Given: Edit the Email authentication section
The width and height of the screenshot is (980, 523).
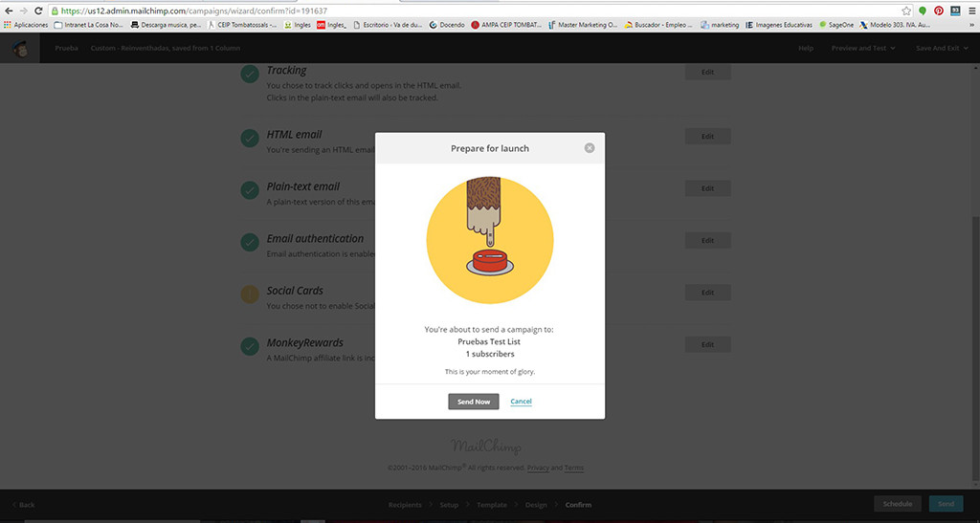Looking at the screenshot, I should 707,240.
